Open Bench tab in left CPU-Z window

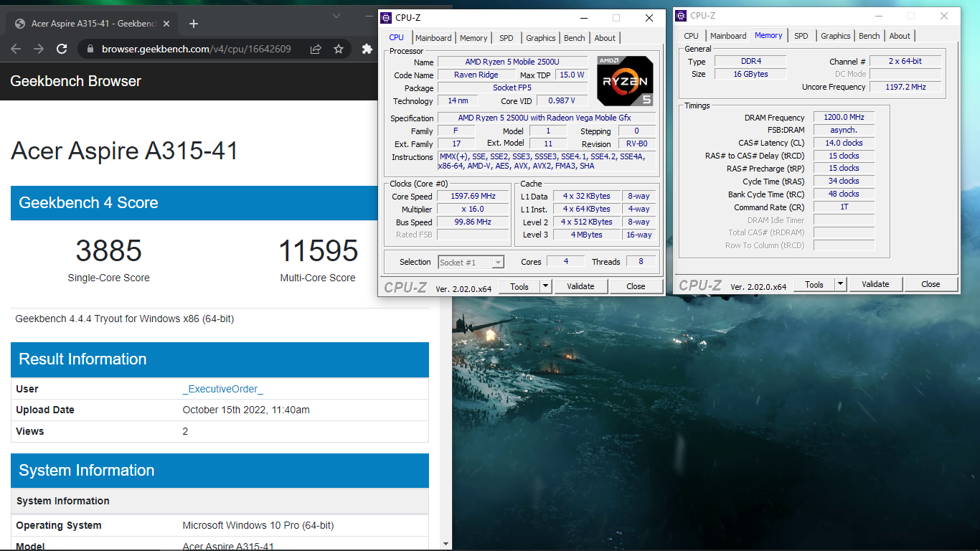point(575,38)
